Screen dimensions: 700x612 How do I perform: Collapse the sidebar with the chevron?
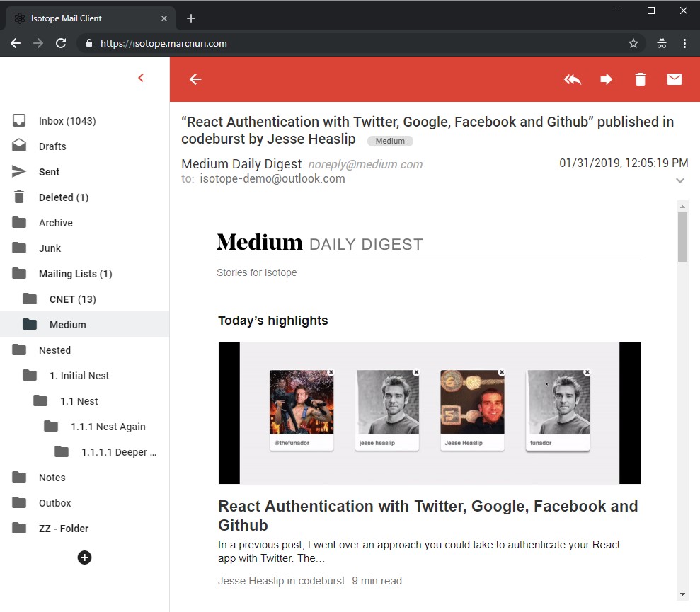click(141, 78)
